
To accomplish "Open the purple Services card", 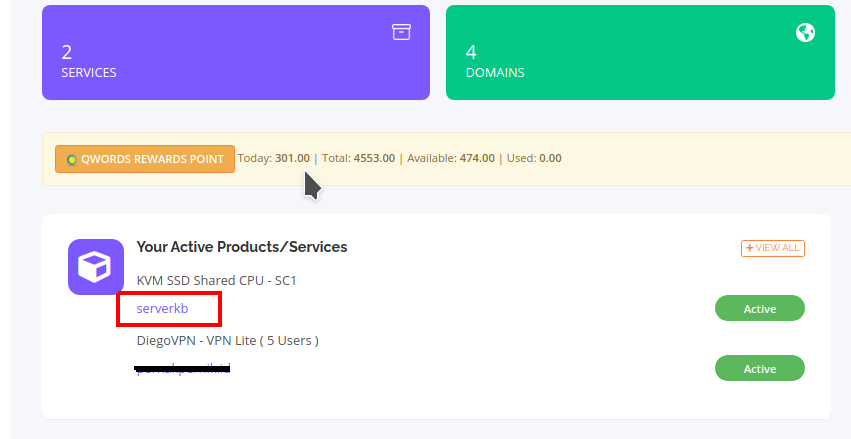I will [235, 53].
